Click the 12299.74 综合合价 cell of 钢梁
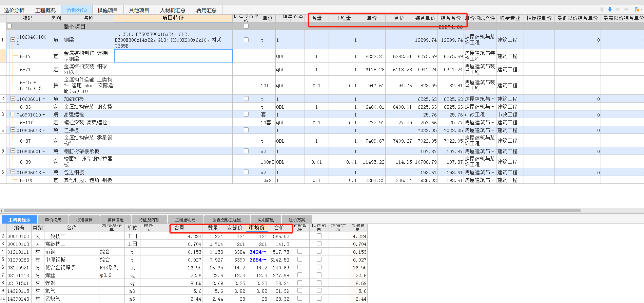This screenshot has height=303, width=644. click(451, 40)
